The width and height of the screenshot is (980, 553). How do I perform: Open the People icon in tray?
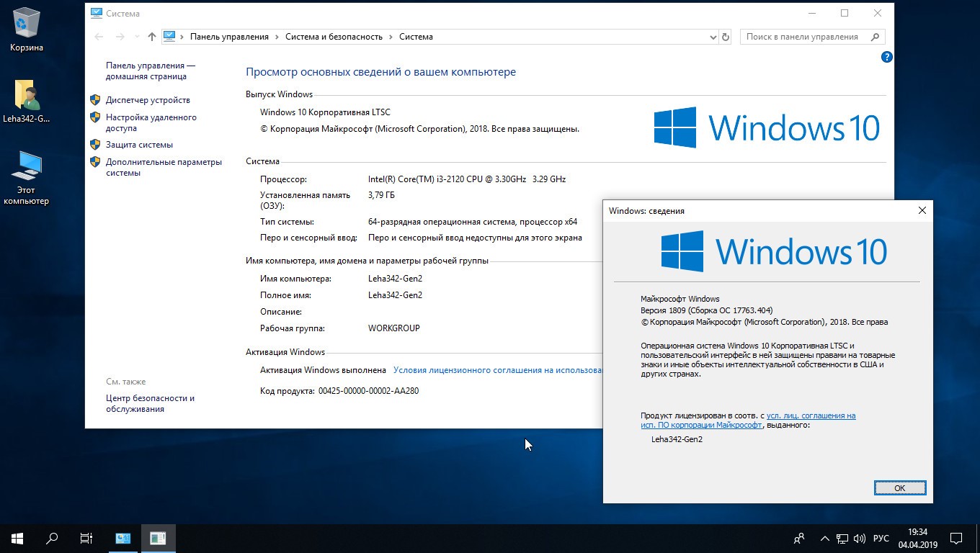coord(799,538)
